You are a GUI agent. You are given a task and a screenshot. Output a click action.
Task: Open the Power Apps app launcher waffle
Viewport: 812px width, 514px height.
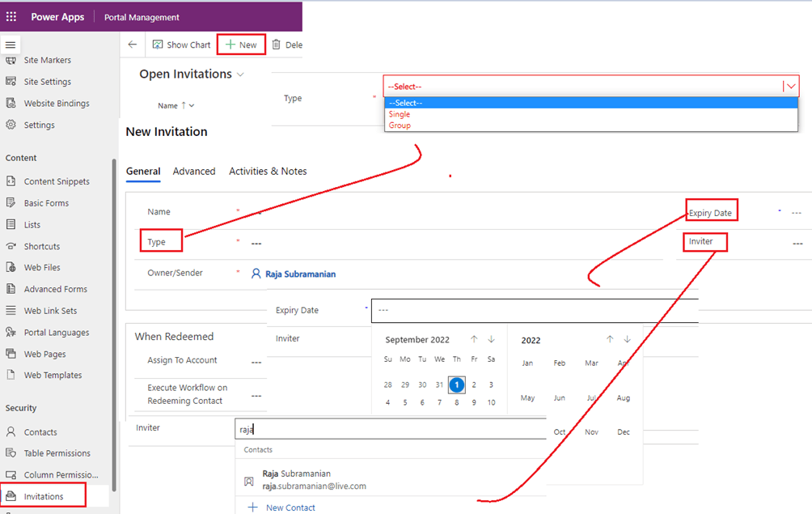coord(11,17)
